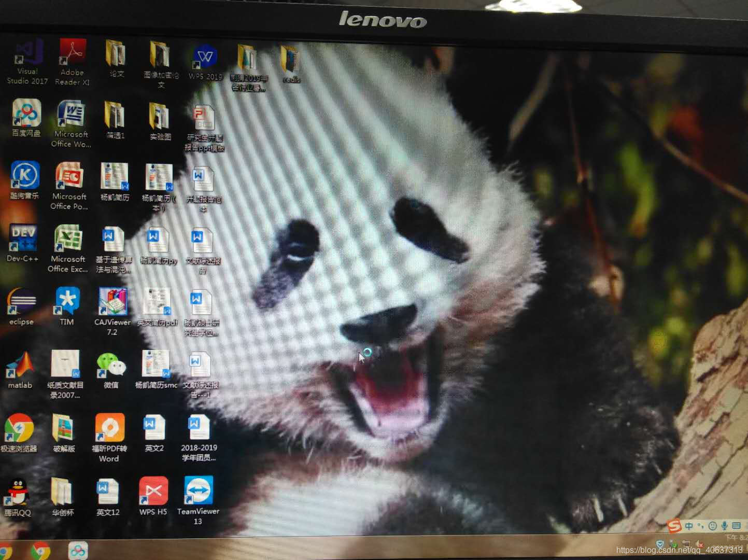Screen dimensions: 748x560
Task: Open the CAJViewer 7.2 shortcut
Action: pos(112,311)
